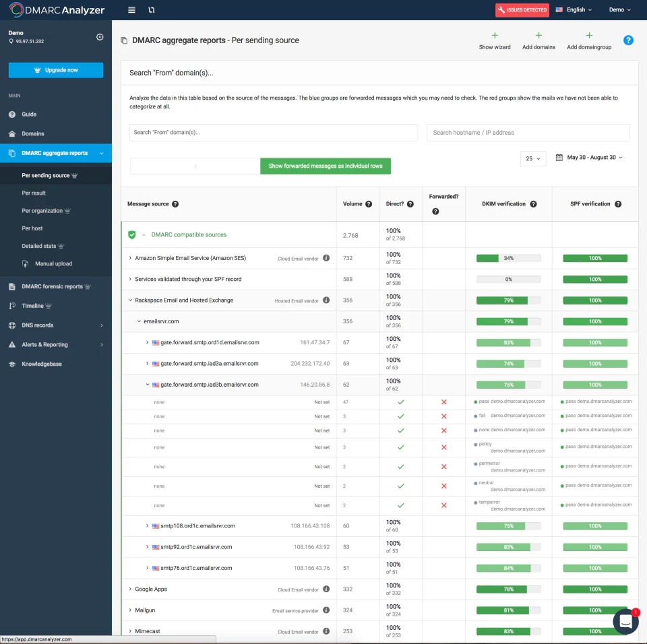
Task: Click the hamburger menu icon in header
Action: [x=131, y=10]
